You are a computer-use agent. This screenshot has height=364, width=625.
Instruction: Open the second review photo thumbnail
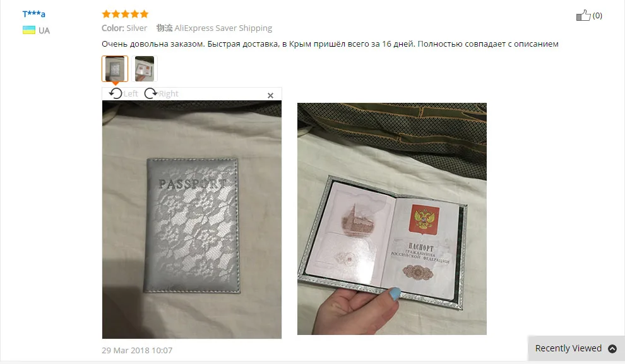(145, 69)
